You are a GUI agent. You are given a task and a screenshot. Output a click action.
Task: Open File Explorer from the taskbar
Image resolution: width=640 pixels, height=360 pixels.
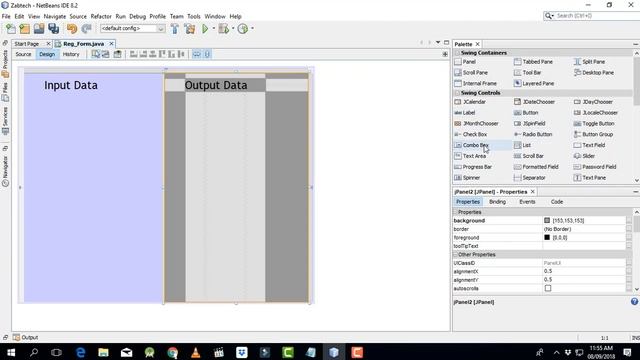[x=103, y=352]
